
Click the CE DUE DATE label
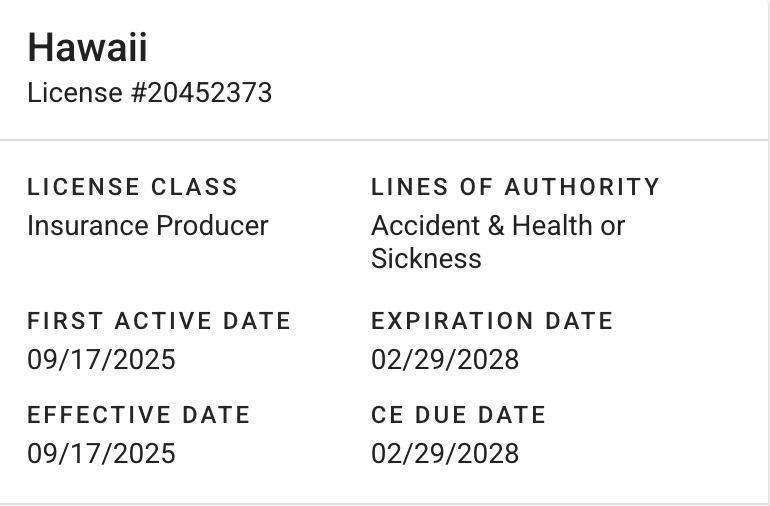pos(458,415)
